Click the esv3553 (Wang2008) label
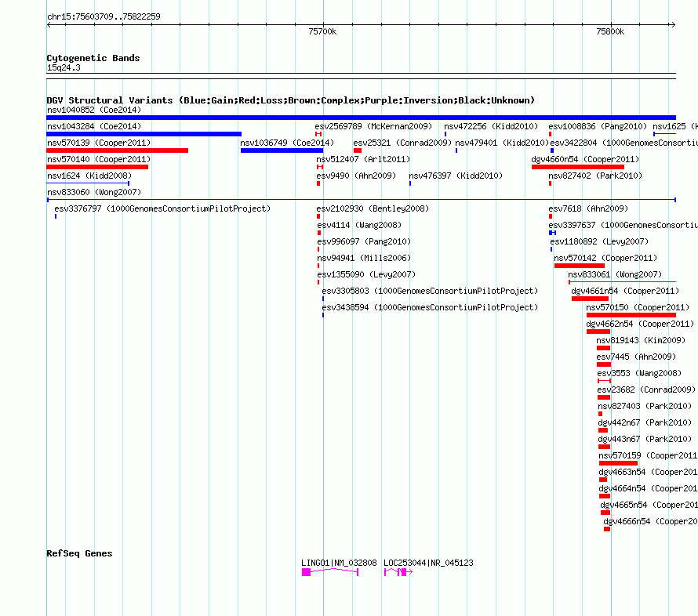Image resolution: width=698 pixels, height=616 pixels. point(639,373)
